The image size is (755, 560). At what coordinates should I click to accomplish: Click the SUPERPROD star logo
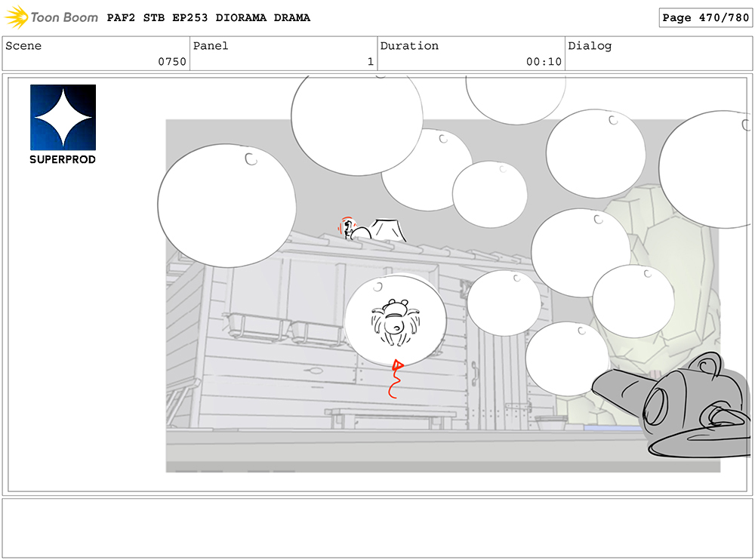click(x=63, y=118)
